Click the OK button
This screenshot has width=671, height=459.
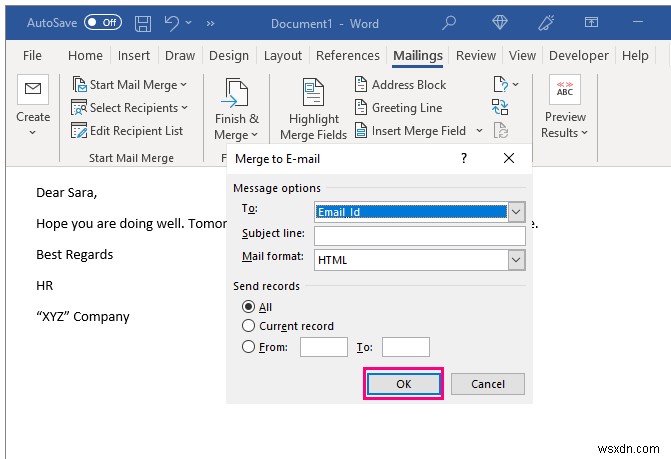click(404, 384)
